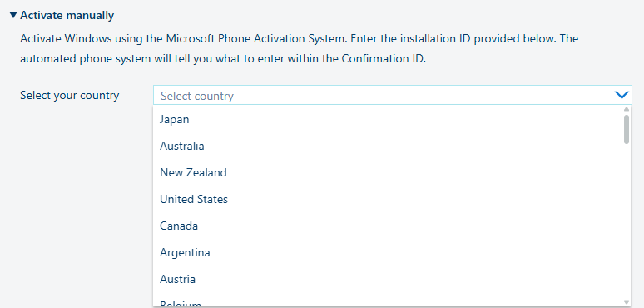Click the Microsoft Phone Activation System description line
Viewport: 644px width, 308px height.
[x=299, y=38]
